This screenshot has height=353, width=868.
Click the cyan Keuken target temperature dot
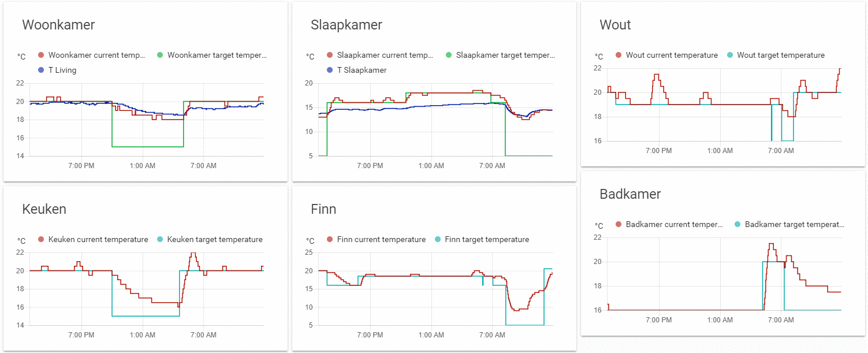click(161, 239)
